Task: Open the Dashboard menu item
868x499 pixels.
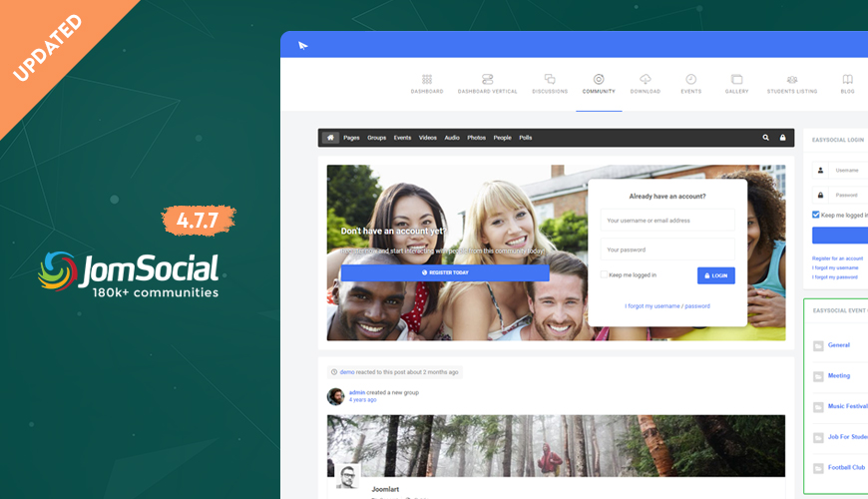Action: pos(427,84)
